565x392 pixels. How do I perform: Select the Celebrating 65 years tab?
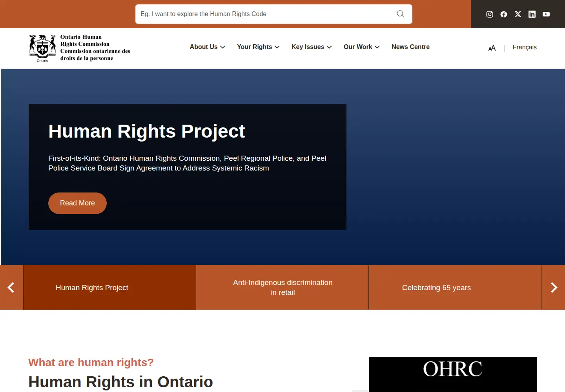pyautogui.click(x=455, y=287)
